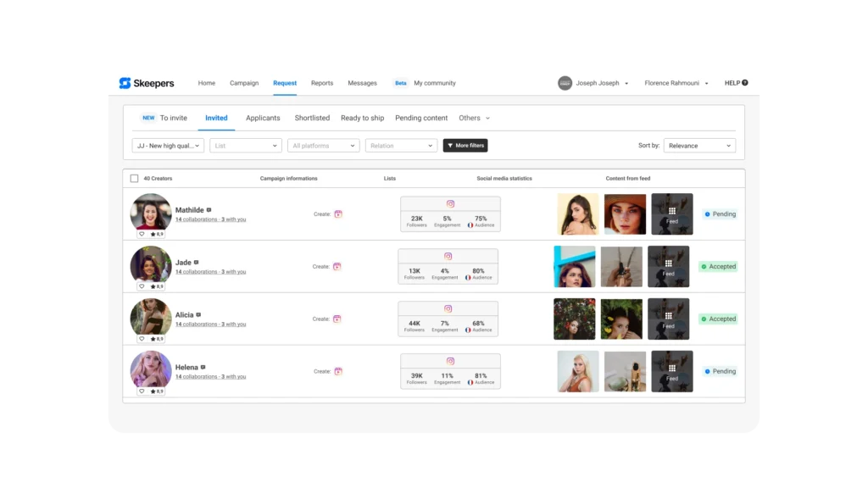Open Helena's profile photo
This screenshot has width=868, height=488.
click(151, 369)
